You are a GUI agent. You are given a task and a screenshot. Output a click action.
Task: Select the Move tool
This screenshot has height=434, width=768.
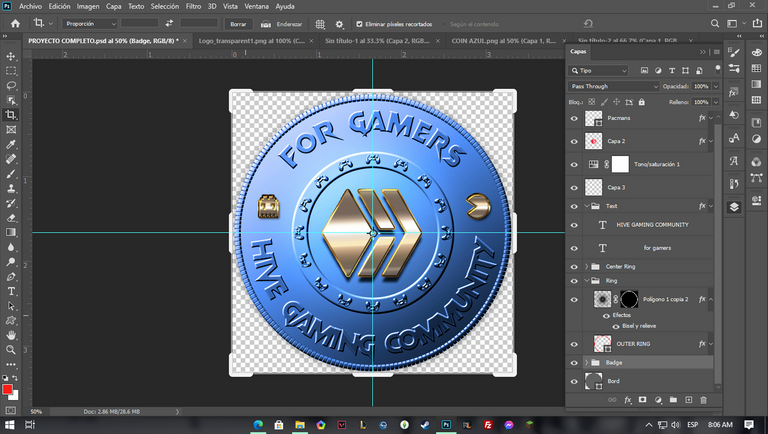(11, 56)
